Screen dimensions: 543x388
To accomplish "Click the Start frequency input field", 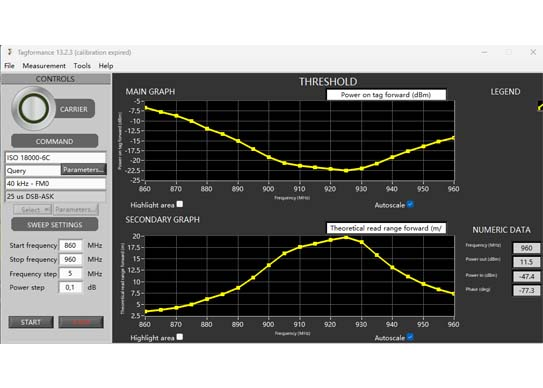I will coord(71,245).
